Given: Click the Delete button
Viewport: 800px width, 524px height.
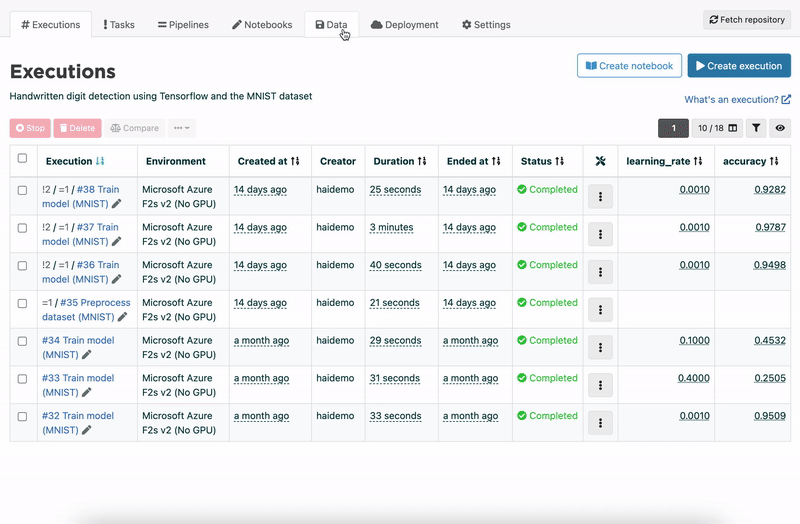Looking at the screenshot, I should [x=78, y=128].
